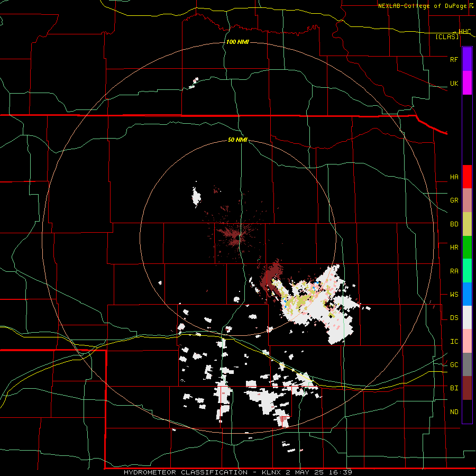Image resolution: width=476 pixels, height=476 pixels.
Task: Click the RA legend label
Action: click(454, 271)
